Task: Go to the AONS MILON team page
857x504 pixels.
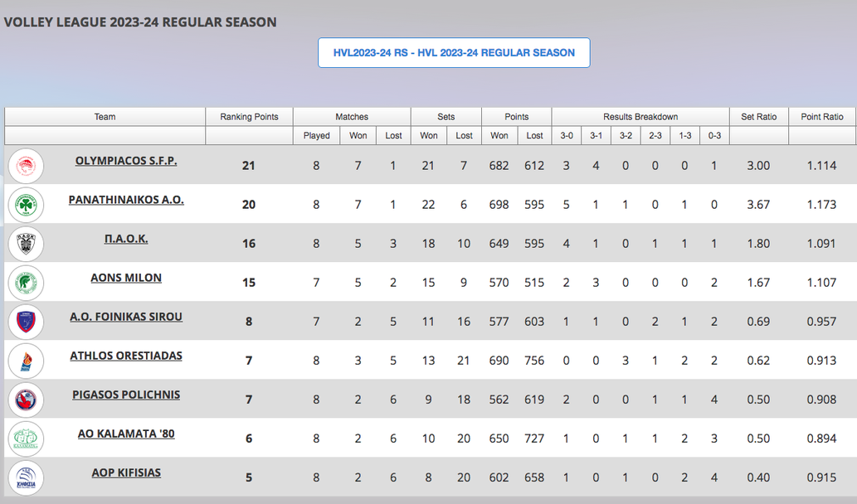Action: [126, 278]
